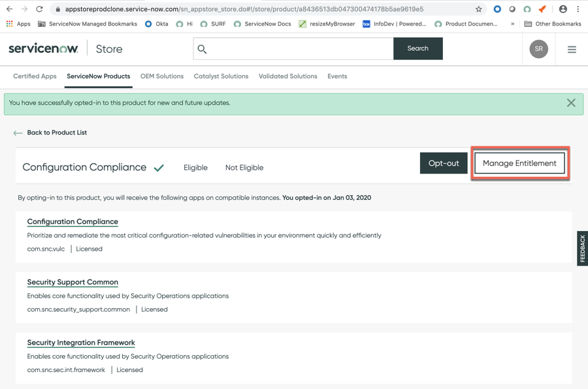Image resolution: width=588 pixels, height=389 pixels.
Task: Switch to Certified Apps tab
Action: [x=35, y=76]
